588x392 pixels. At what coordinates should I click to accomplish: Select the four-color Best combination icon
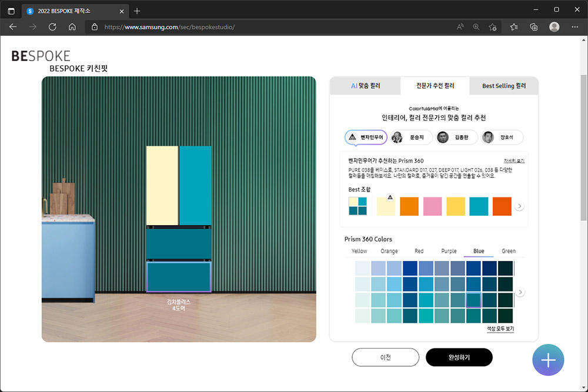(358, 206)
